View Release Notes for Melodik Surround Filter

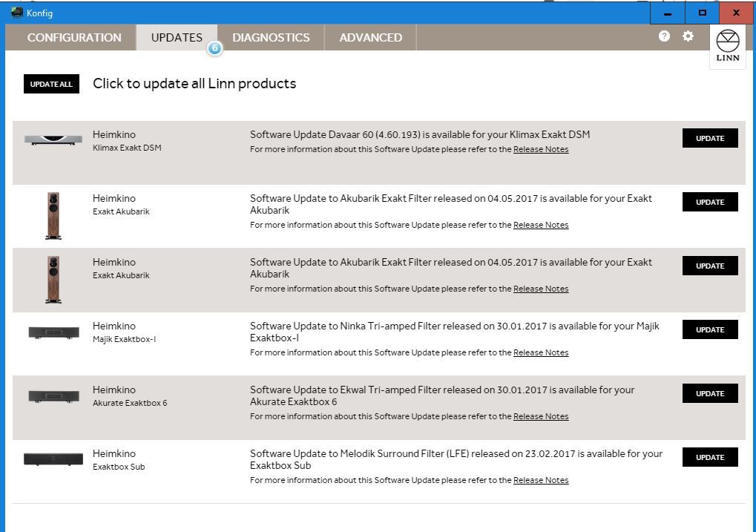[541, 481]
